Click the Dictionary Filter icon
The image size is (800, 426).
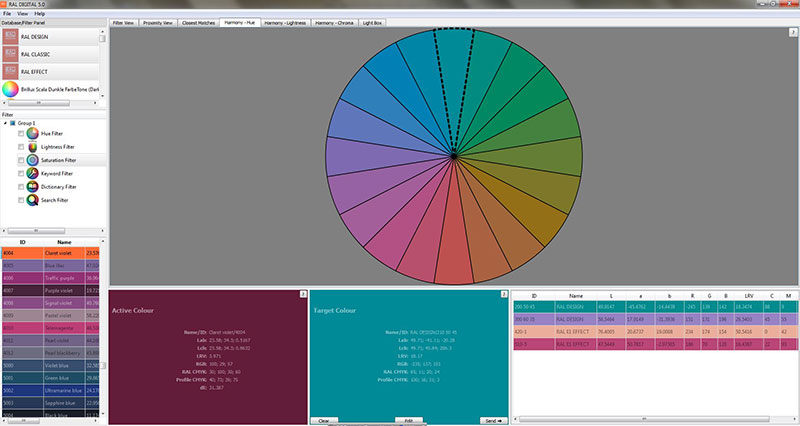(33, 187)
